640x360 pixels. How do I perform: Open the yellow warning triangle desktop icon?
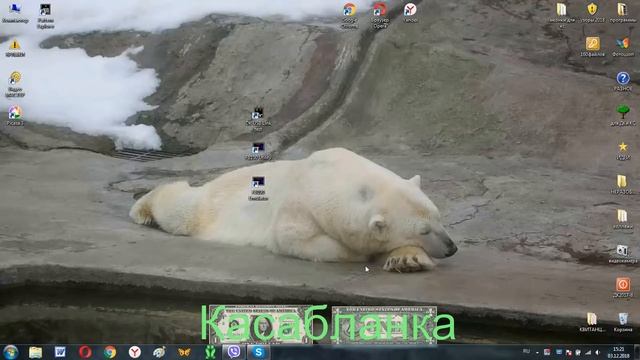[x=15, y=48]
